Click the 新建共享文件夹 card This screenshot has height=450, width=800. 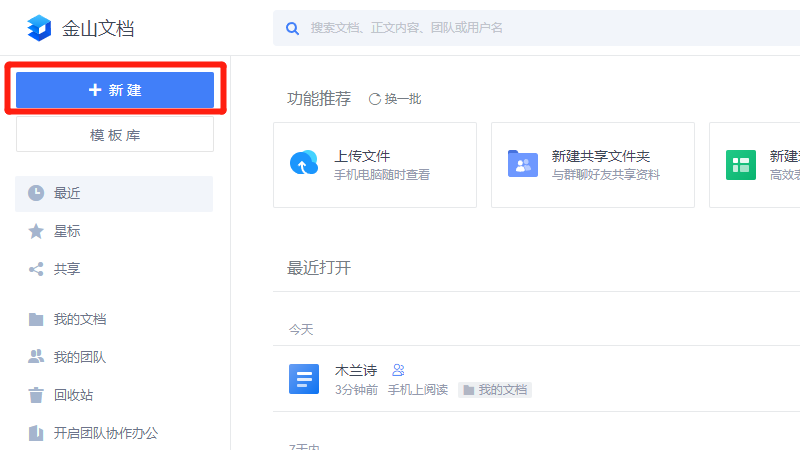(x=592, y=165)
